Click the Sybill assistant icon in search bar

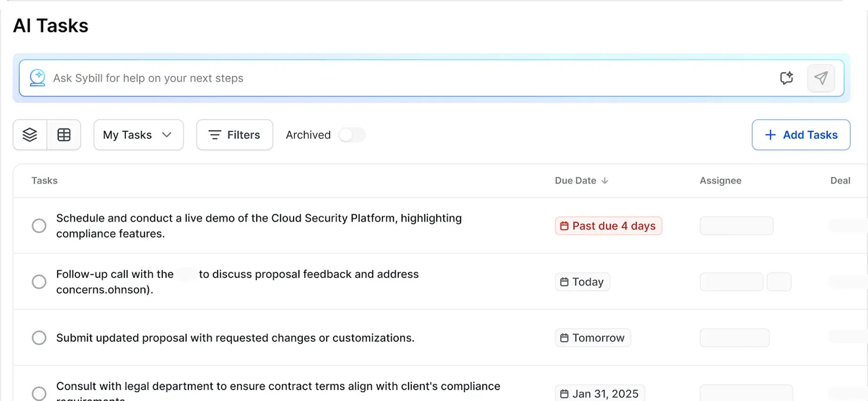point(38,78)
